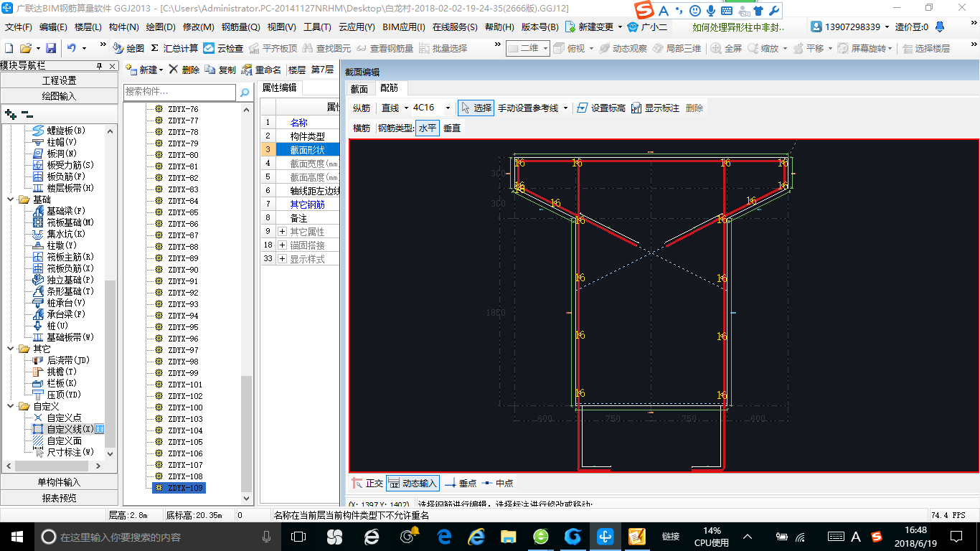
Task: Select 垂直 rebar type option
Action: (452, 128)
